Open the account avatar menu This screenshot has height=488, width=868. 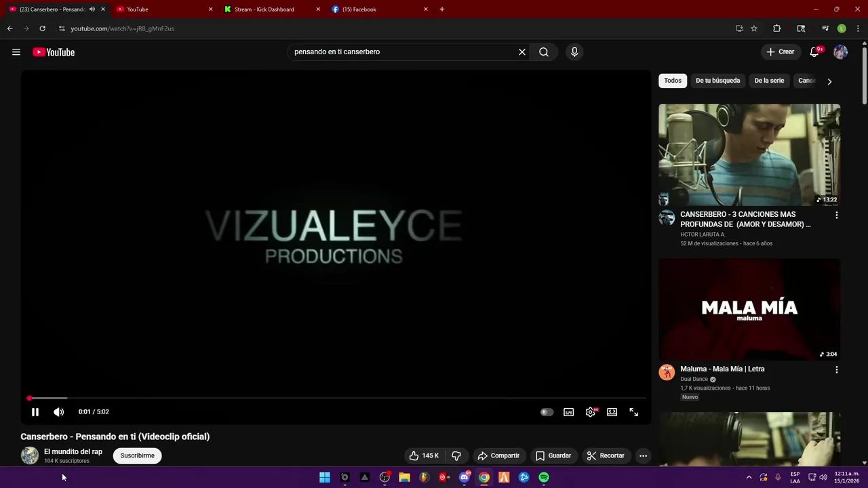(x=841, y=52)
